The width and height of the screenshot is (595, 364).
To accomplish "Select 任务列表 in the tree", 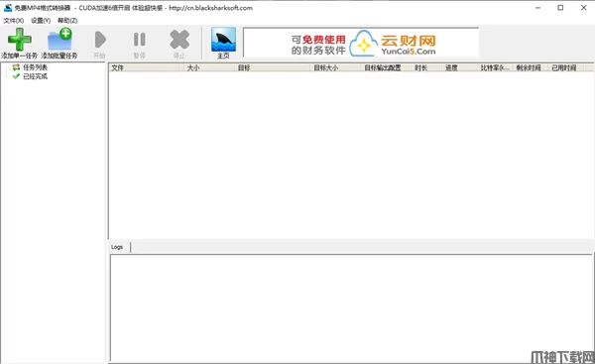I will [35, 67].
